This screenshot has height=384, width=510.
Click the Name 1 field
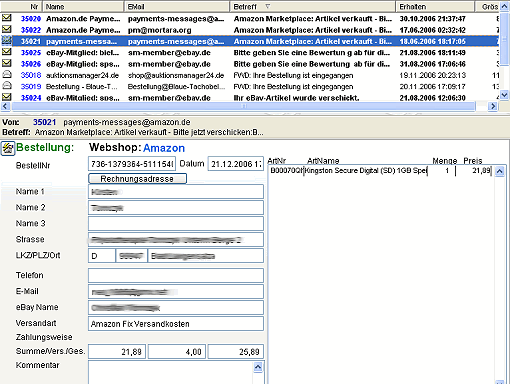tap(176, 192)
